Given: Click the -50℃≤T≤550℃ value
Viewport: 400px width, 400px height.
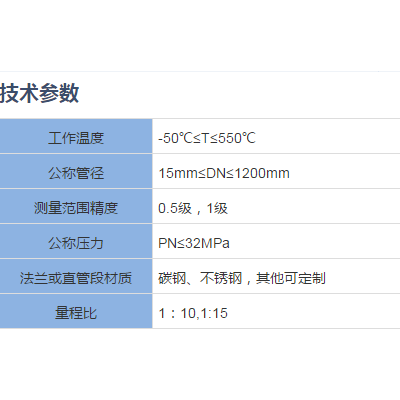Looking at the screenshot, I should 207,138.
